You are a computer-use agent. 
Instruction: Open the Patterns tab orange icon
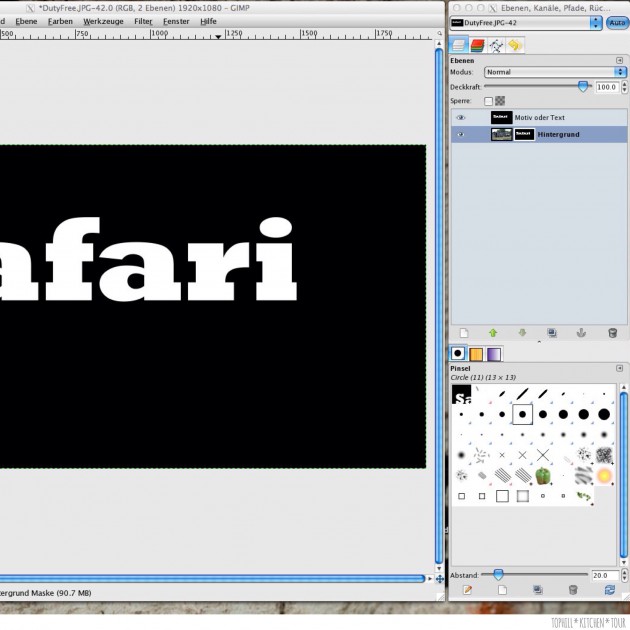pyautogui.click(x=476, y=354)
